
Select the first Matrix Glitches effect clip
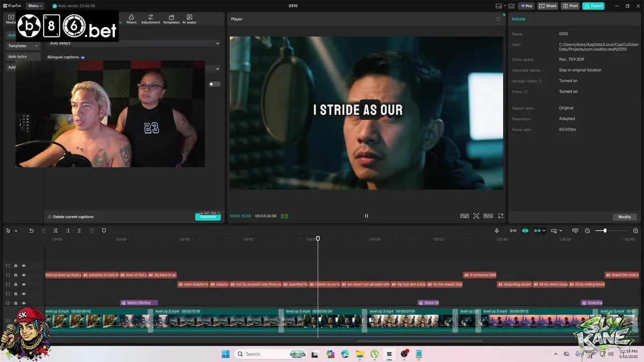139,303
